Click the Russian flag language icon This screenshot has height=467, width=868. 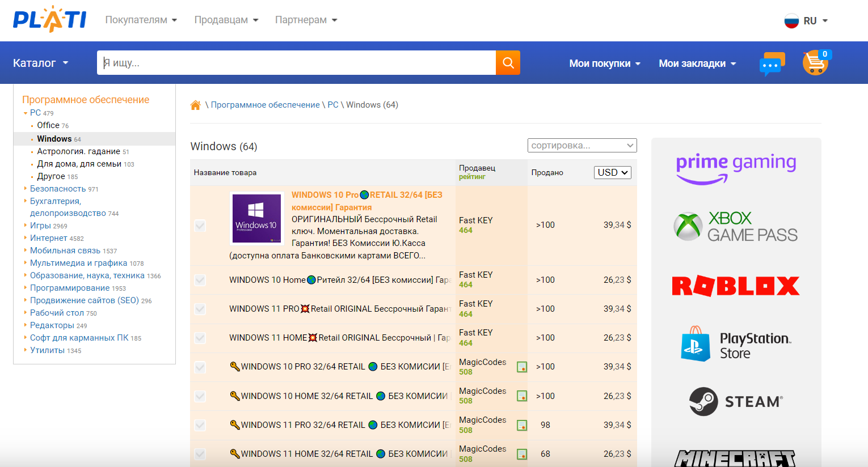791,21
